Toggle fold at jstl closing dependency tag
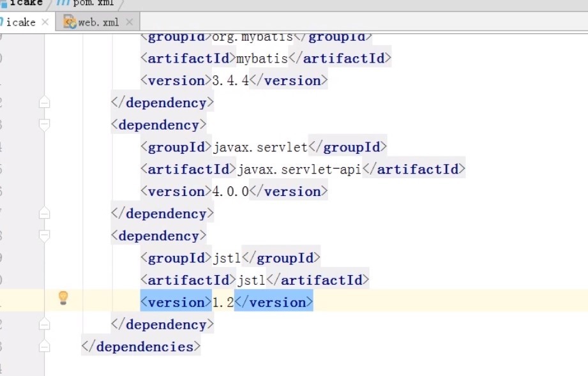The height and width of the screenshot is (376, 588). (x=44, y=324)
